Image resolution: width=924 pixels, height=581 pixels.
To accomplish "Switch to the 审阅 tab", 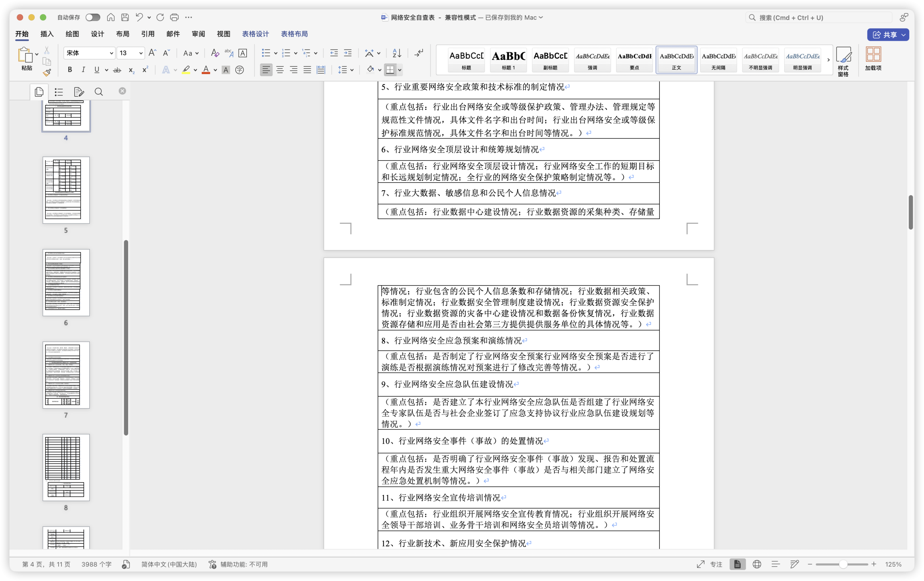I will click(x=198, y=34).
